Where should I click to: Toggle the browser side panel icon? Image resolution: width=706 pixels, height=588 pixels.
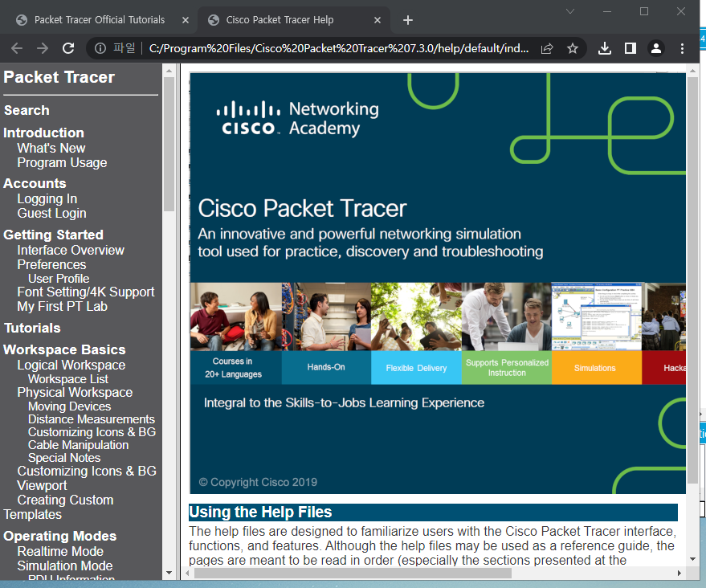631,48
